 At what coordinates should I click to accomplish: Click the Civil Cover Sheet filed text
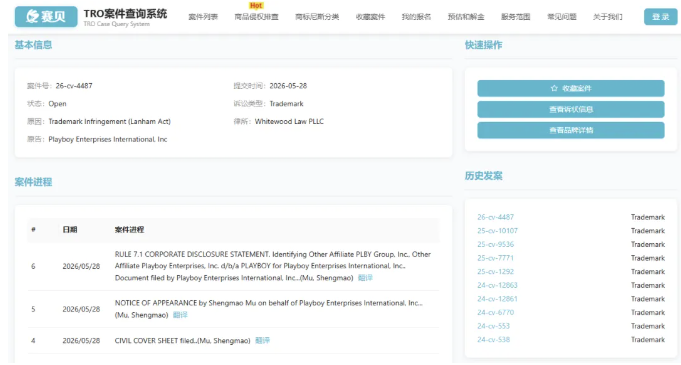pyautogui.click(x=182, y=341)
